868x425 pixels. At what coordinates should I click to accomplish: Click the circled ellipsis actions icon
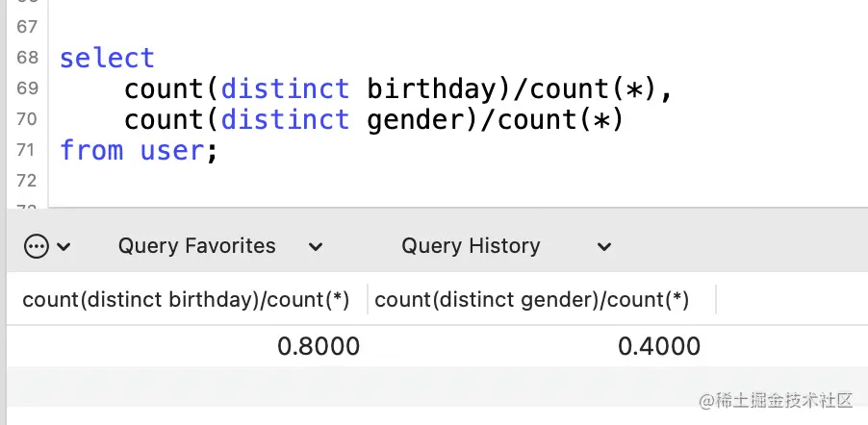[x=36, y=246]
